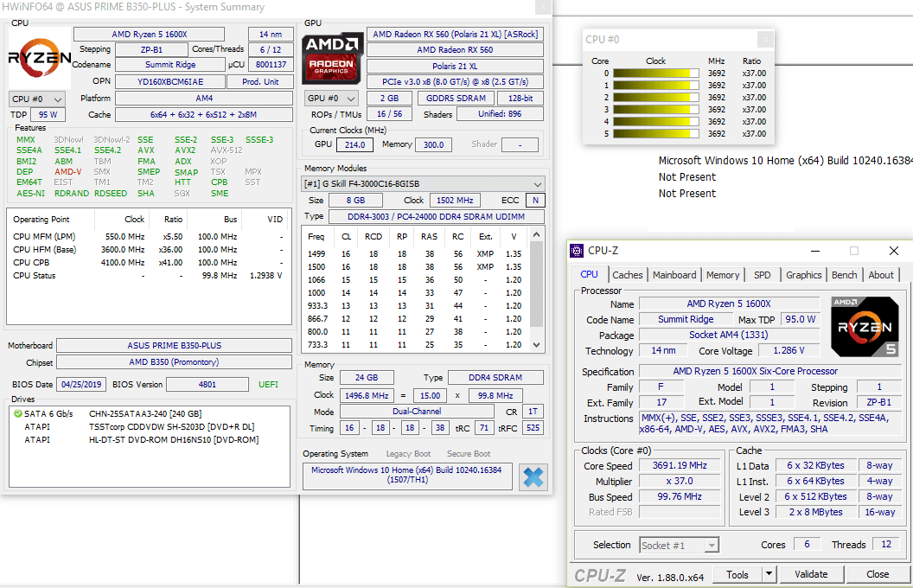Click the CPU-Z title bar app icon

[x=577, y=251]
